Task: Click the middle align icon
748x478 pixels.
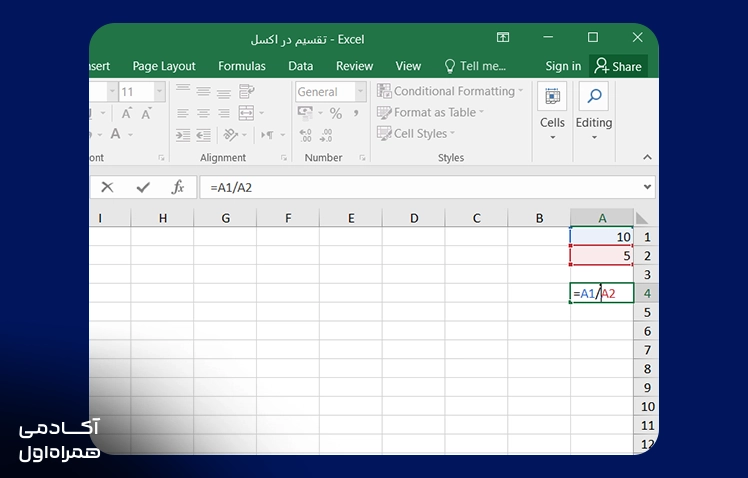Action: click(203, 91)
